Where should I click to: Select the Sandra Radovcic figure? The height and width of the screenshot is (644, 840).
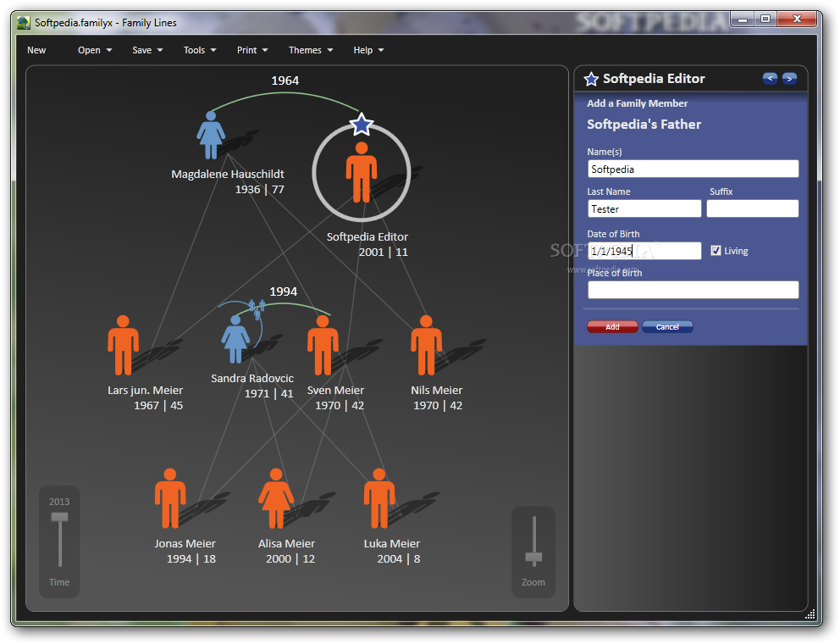[x=235, y=340]
